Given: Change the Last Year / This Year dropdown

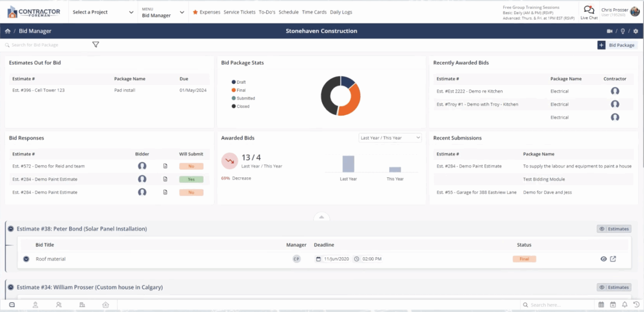Looking at the screenshot, I should point(390,137).
